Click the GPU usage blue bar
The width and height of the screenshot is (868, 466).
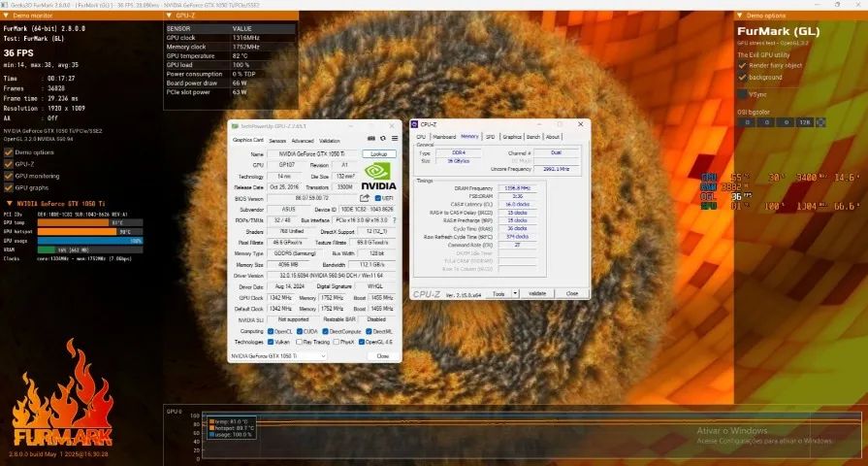tap(90, 241)
